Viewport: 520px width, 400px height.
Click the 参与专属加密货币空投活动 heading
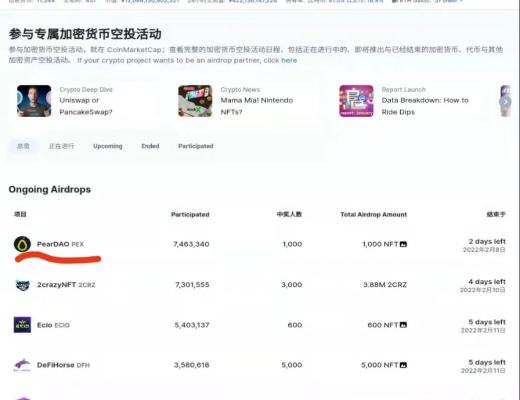pyautogui.click(x=85, y=34)
